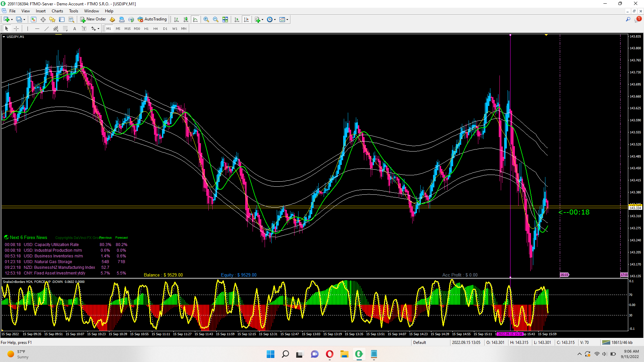Switch chart to candlesticks mode
This screenshot has height=362, width=644.
(x=186, y=19)
